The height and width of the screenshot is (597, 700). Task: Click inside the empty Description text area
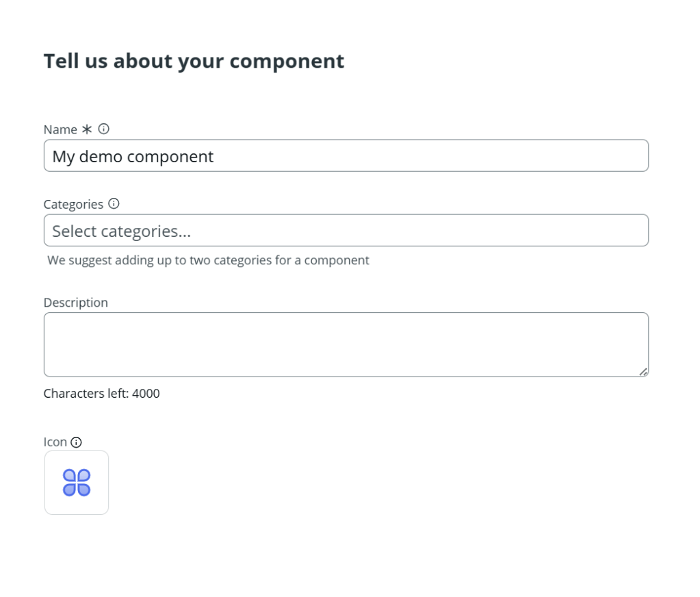click(346, 344)
